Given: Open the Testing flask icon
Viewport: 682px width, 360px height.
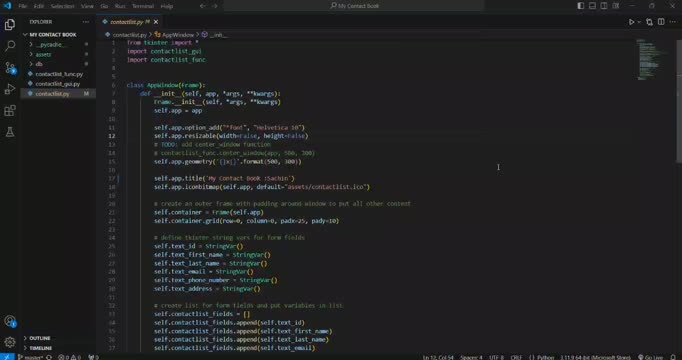Looking at the screenshot, I should pyautogui.click(x=10, y=132).
